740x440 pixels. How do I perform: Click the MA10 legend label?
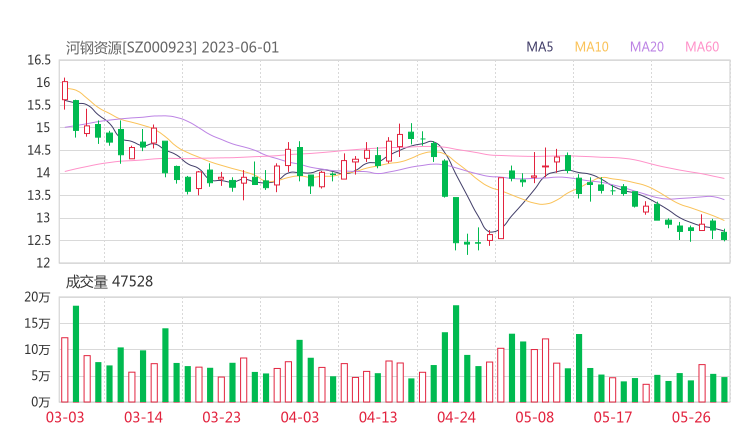coord(591,47)
